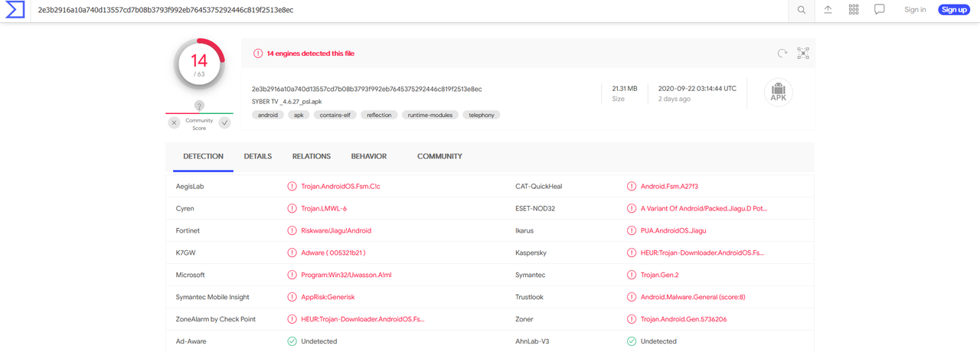980x352 pixels.
Task: Open the upload file icon
Action: pyautogui.click(x=828, y=10)
